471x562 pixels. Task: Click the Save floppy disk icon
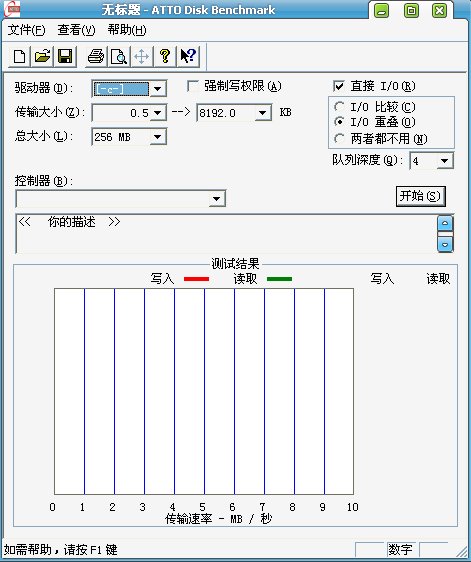point(65,56)
